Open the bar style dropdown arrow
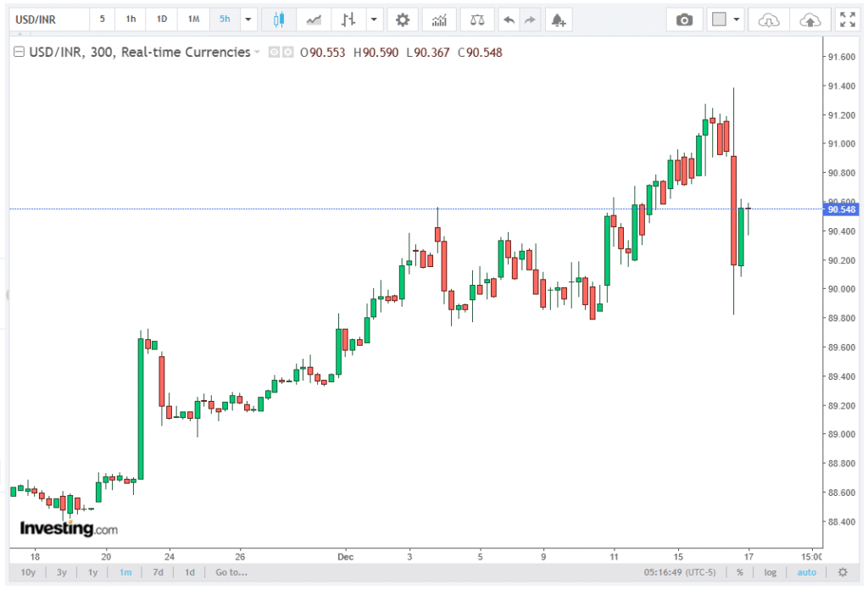Viewport: 868px width, 590px height. coord(373,19)
